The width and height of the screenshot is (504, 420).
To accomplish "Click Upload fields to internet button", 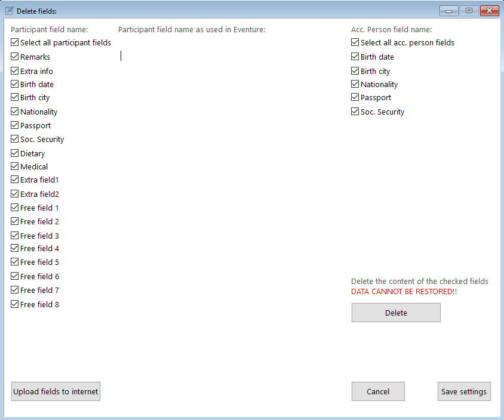I will coord(56,391).
